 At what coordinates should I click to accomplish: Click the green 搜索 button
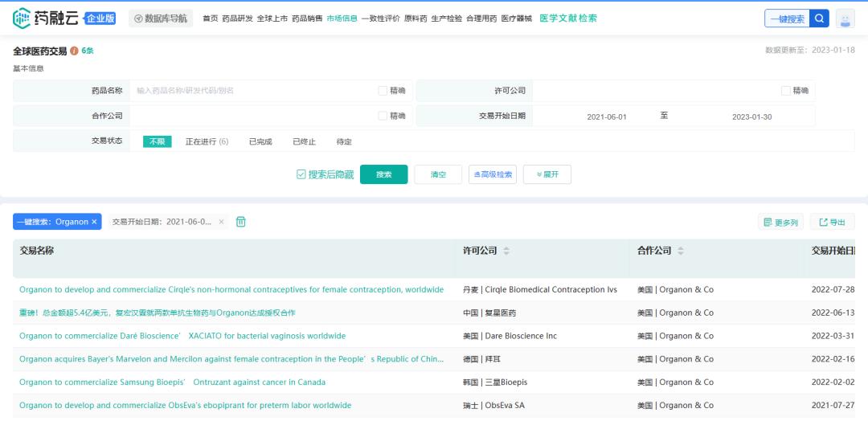(383, 174)
